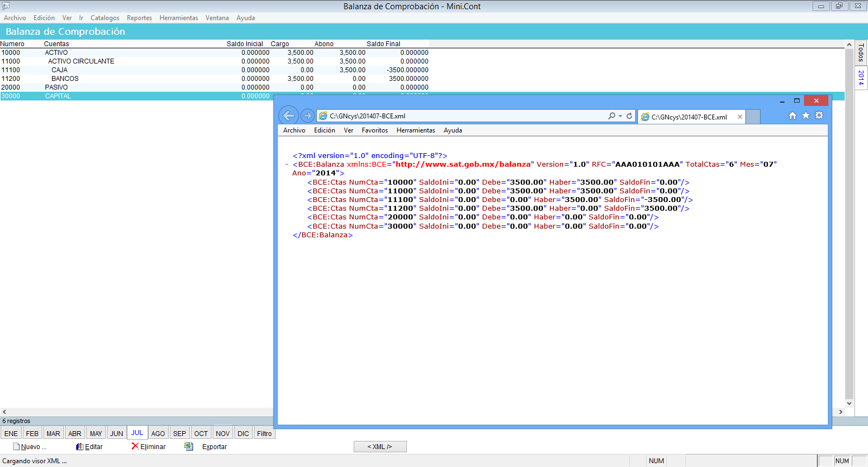Open a new browser tab

(x=753, y=117)
